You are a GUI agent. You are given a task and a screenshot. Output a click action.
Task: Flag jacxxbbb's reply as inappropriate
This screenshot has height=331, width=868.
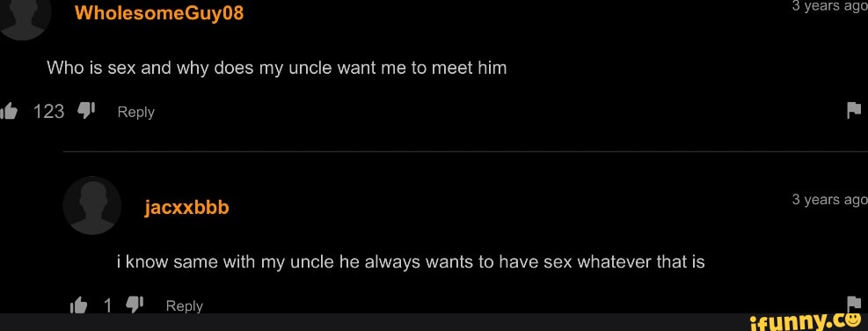point(855,305)
